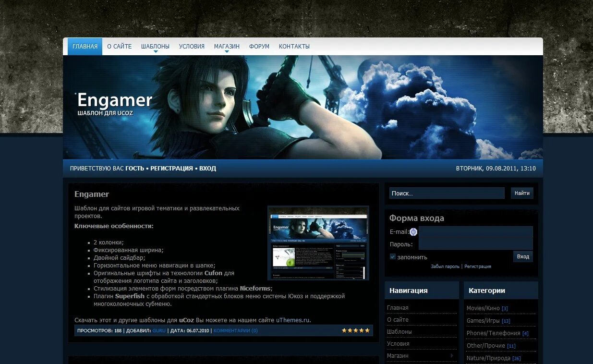Click the uID icon next to E-mail
Viewport: 593px width, 364px height.
coord(413,232)
